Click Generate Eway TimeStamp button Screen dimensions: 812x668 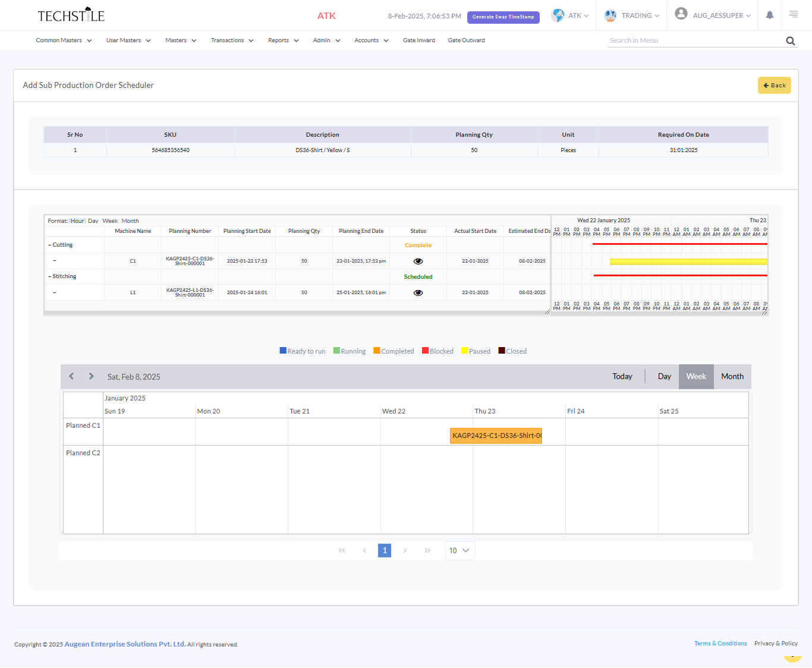coord(503,17)
